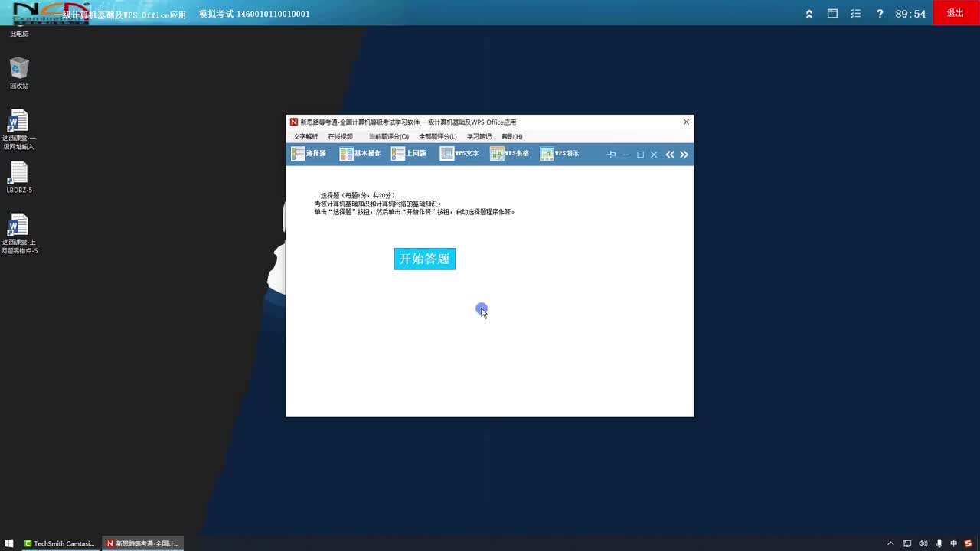Switch to the WPS演示 section

[560, 154]
